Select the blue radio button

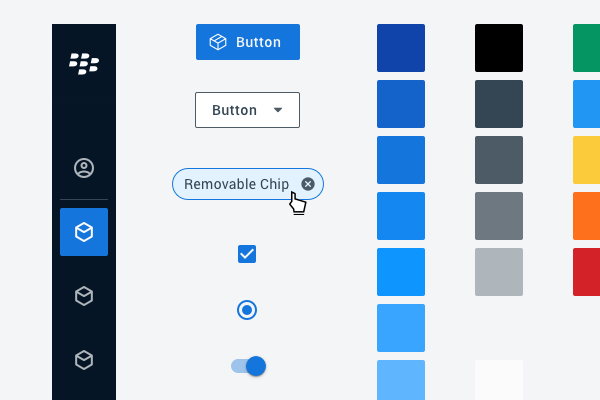[247, 310]
